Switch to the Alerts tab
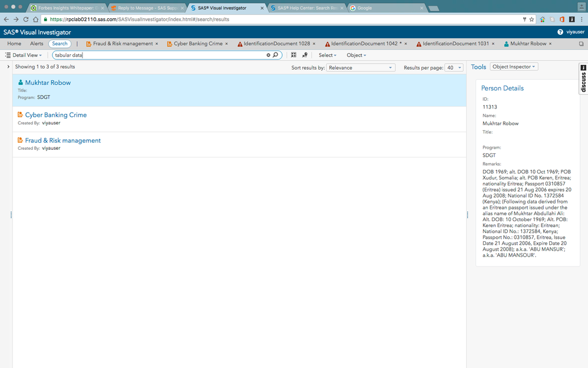Image resolution: width=588 pixels, height=368 pixels. [x=37, y=44]
